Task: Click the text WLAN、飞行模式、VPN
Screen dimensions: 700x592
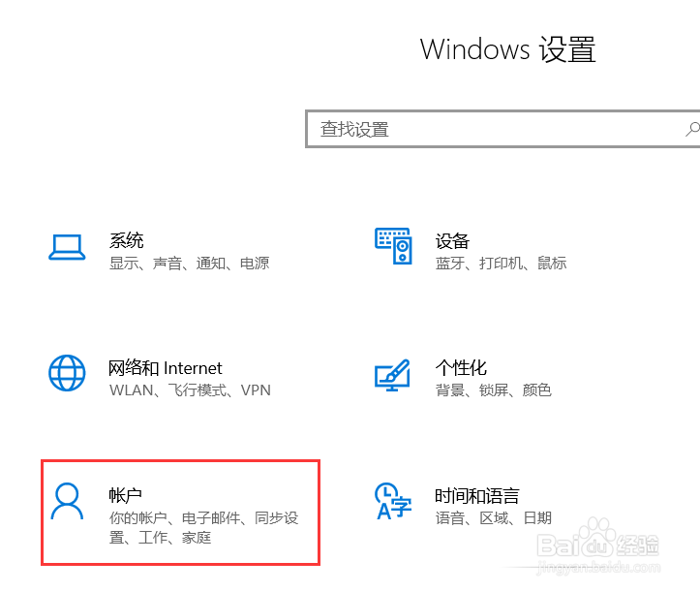Action: coord(190,390)
